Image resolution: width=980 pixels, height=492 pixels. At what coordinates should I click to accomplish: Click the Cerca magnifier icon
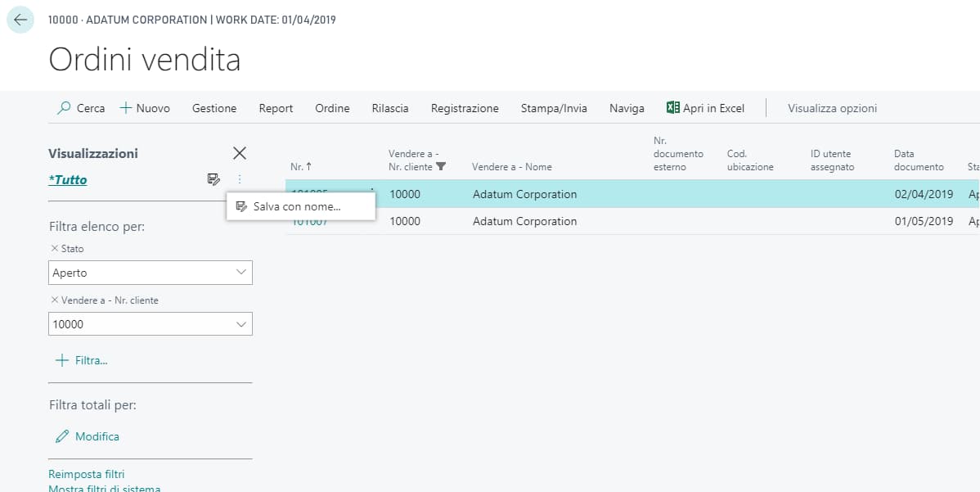click(x=64, y=108)
